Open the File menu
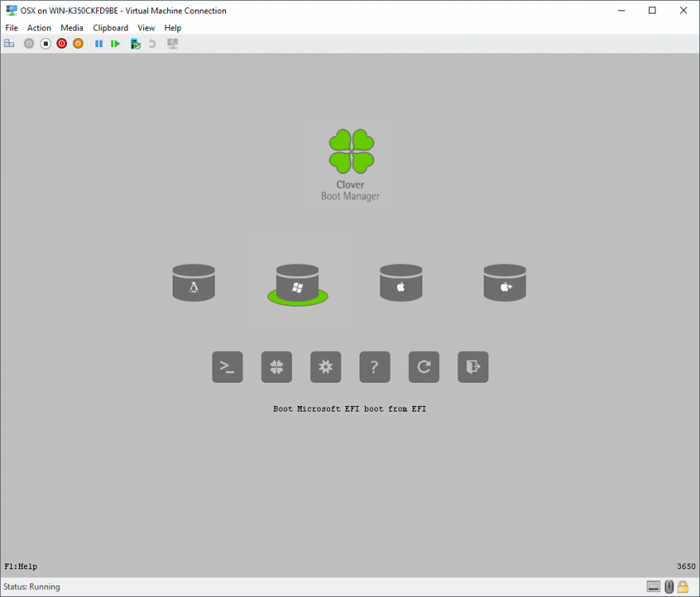 click(12, 28)
